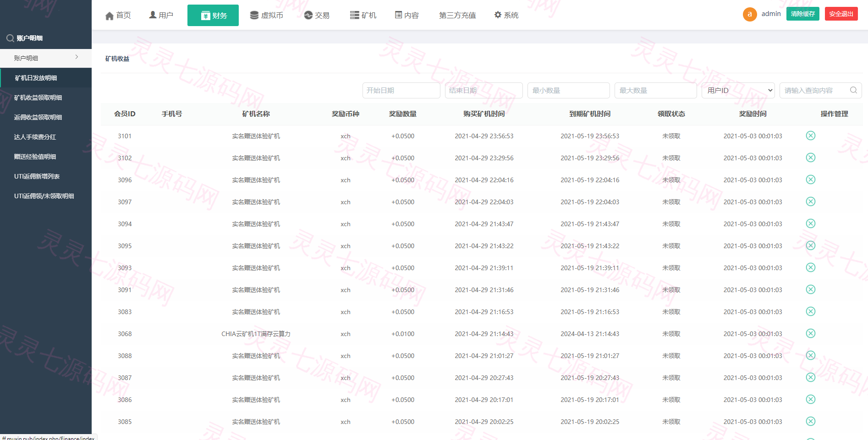The image size is (868, 440).
Task: Open the 内容 menu
Action: coord(407,16)
